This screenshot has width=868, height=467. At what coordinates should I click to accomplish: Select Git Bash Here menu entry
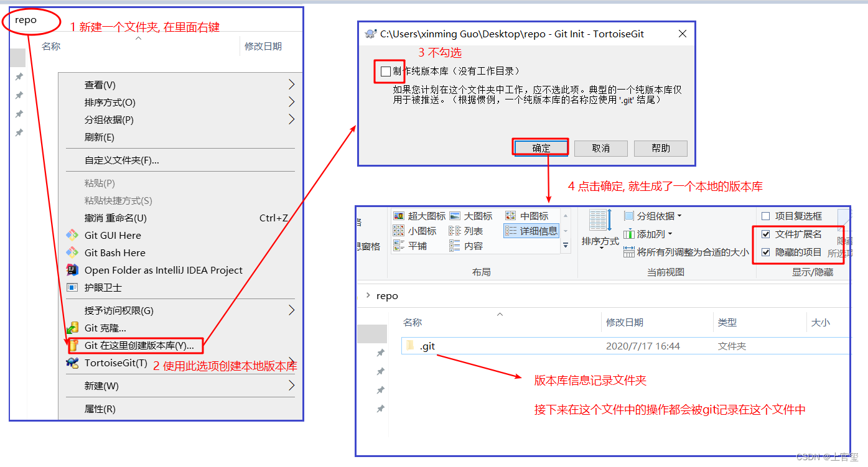115,252
